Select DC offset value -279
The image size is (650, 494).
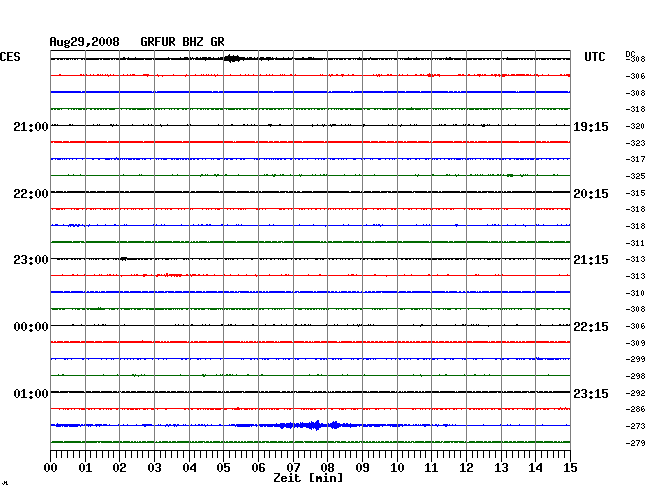(635, 443)
